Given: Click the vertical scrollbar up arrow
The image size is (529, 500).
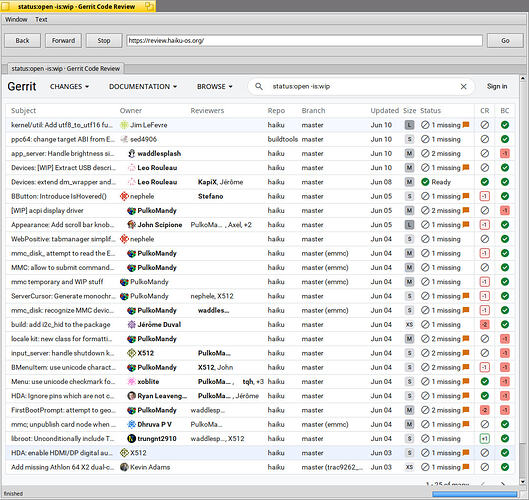Looking at the screenshot, I should [523, 78].
